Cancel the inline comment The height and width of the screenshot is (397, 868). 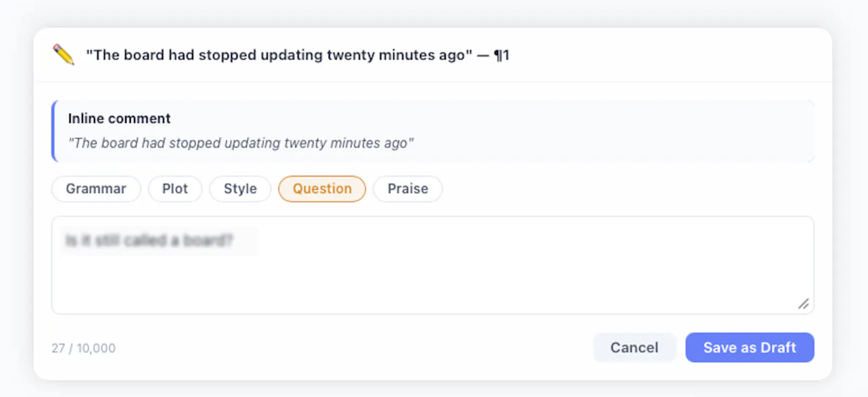coord(634,348)
